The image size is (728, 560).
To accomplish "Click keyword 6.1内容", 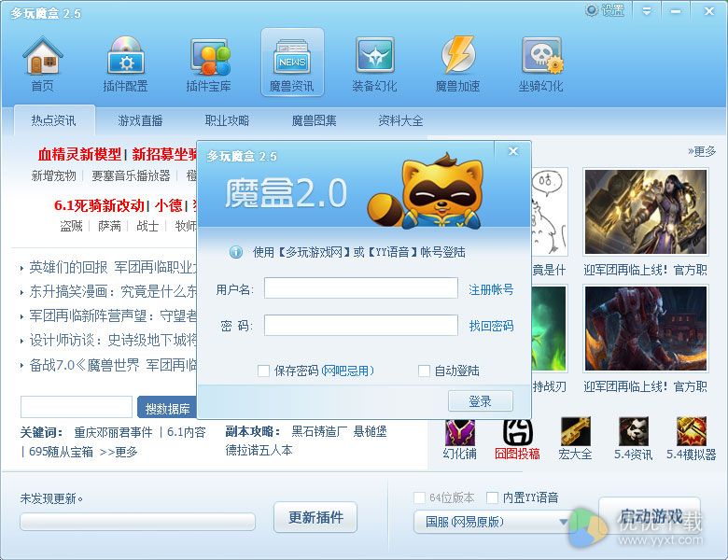I will (186, 432).
